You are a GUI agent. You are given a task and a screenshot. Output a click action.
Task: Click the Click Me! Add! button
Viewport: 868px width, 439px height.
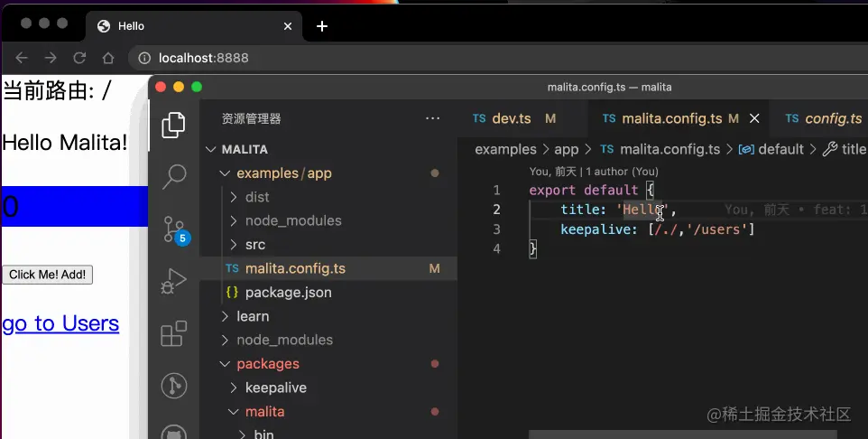pos(48,275)
